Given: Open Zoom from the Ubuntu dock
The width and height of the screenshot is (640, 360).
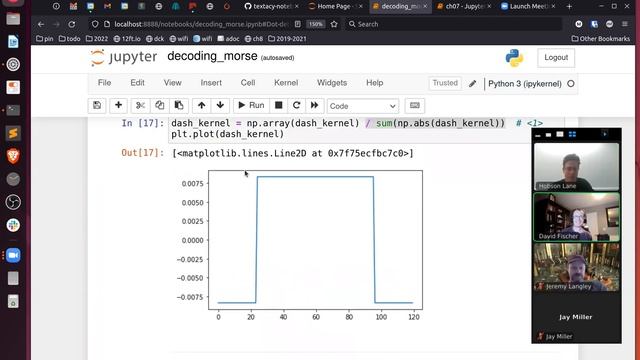Looking at the screenshot, I should [13, 255].
